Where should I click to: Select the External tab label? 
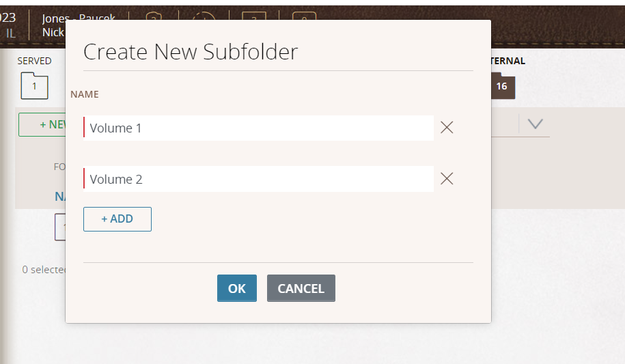pos(508,61)
